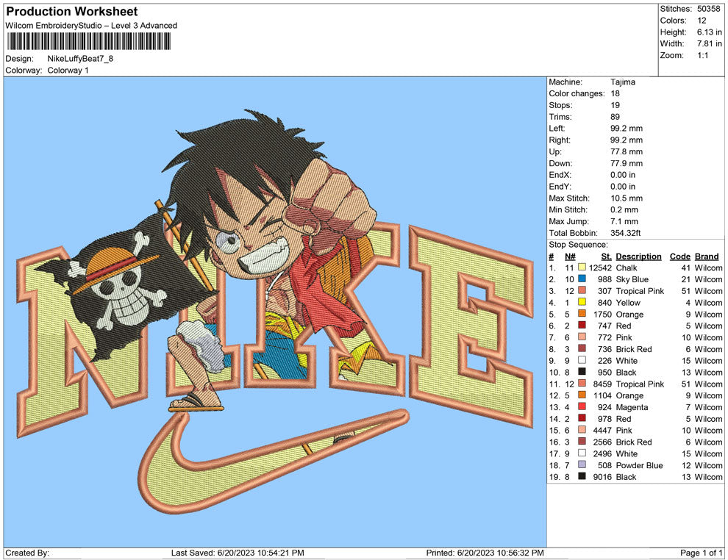Click the 'Right:' measurement label

[560, 140]
